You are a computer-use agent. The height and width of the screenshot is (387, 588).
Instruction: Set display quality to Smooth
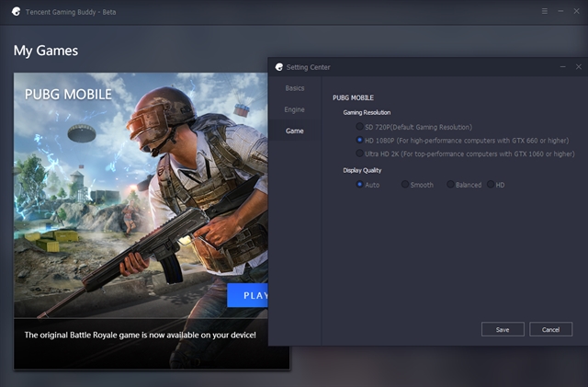click(x=405, y=185)
